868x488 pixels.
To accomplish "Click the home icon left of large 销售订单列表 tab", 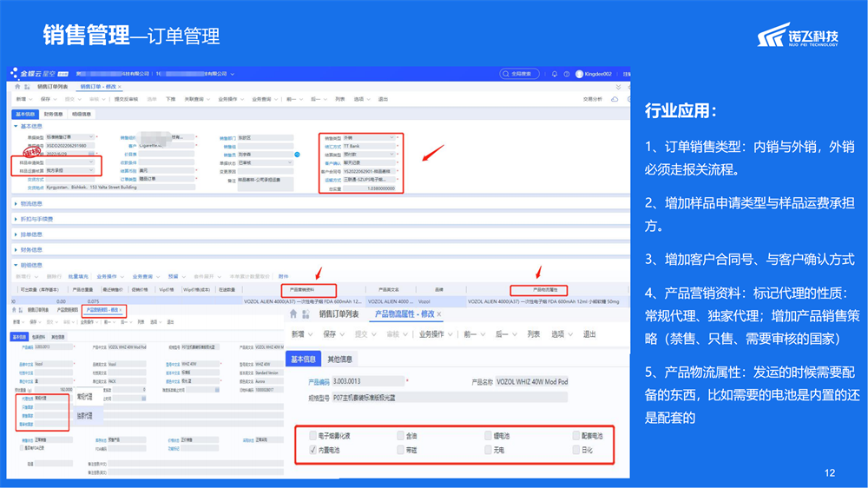I will click(x=293, y=314).
